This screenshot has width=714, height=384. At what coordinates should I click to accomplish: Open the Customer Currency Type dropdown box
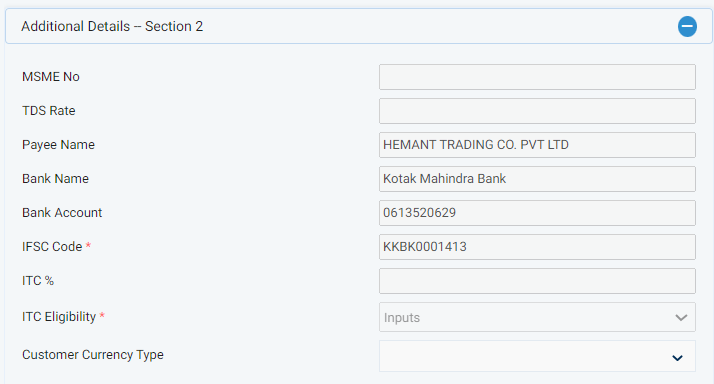pyautogui.click(x=537, y=356)
